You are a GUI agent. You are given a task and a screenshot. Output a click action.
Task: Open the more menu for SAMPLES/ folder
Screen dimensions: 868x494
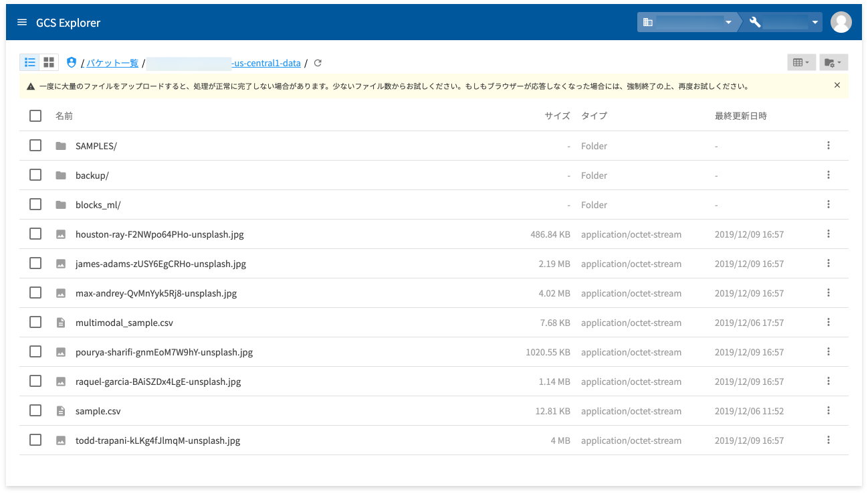coord(829,145)
